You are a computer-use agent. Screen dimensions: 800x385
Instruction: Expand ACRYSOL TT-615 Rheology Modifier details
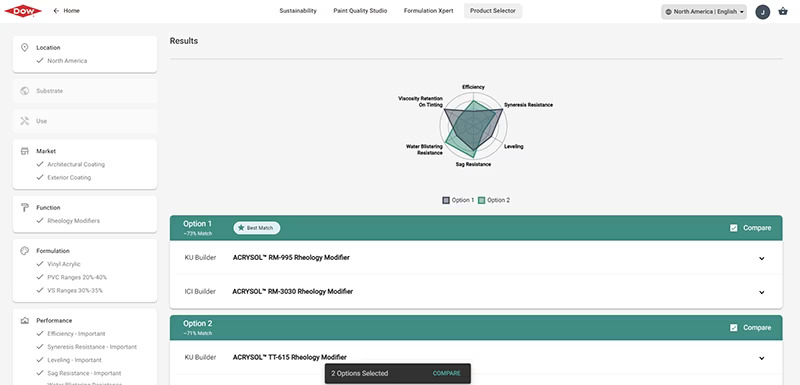click(x=762, y=358)
